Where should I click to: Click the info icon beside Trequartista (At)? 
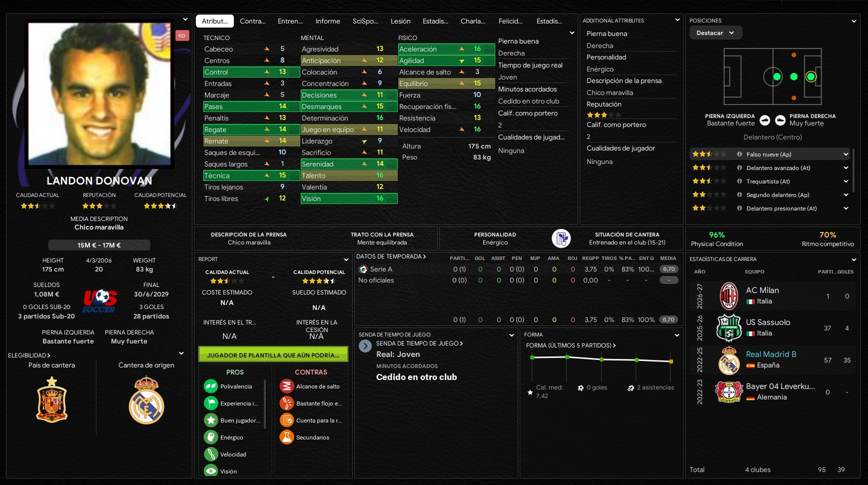[x=740, y=181]
